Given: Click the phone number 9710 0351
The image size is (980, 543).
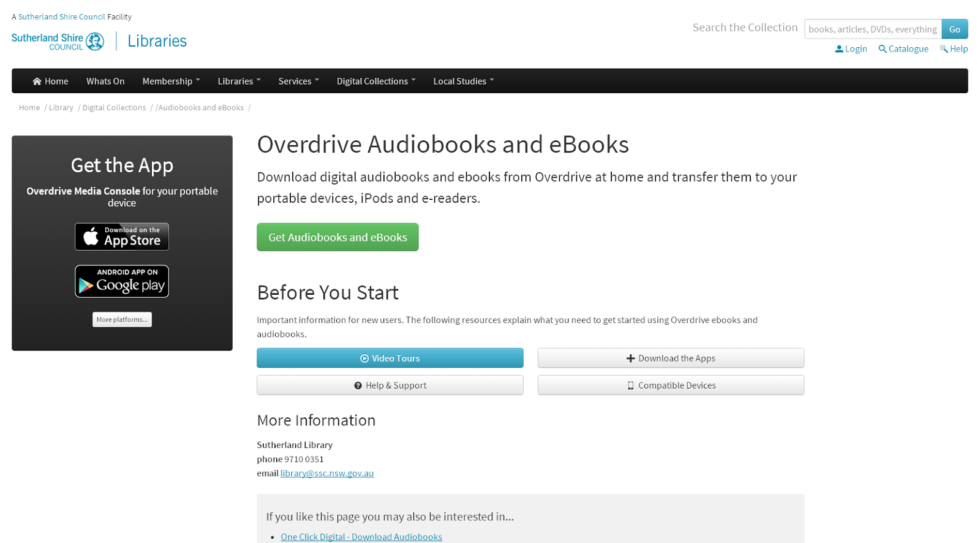Looking at the screenshot, I should [x=304, y=459].
